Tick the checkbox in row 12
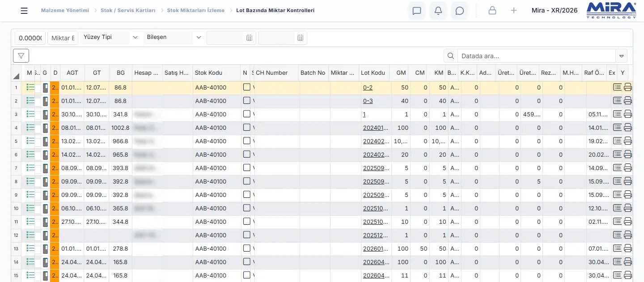 (247, 235)
